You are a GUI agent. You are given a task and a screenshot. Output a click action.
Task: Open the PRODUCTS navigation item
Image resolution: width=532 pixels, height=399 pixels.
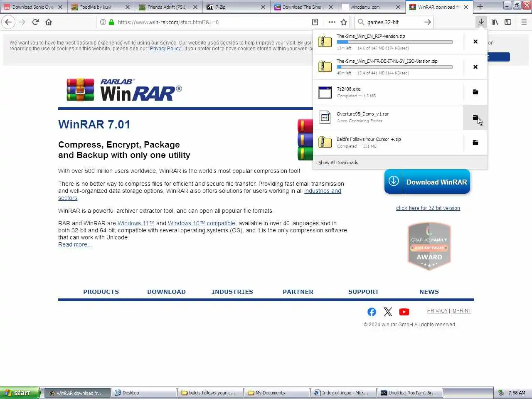(101, 292)
